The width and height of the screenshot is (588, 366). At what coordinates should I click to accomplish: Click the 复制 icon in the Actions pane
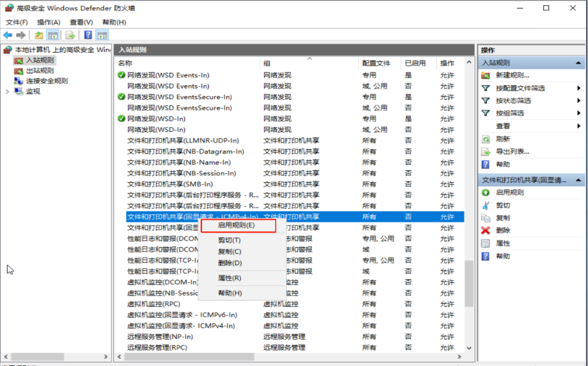tap(486, 218)
